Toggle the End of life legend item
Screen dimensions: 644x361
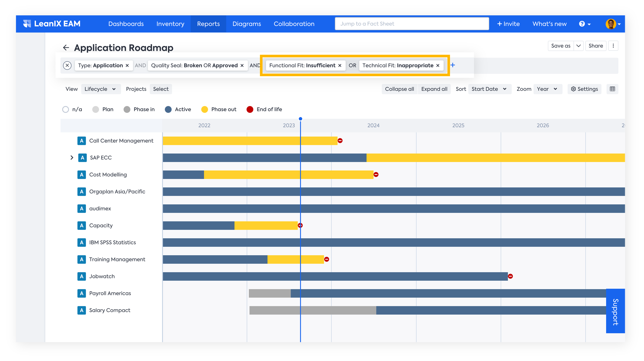coord(264,109)
